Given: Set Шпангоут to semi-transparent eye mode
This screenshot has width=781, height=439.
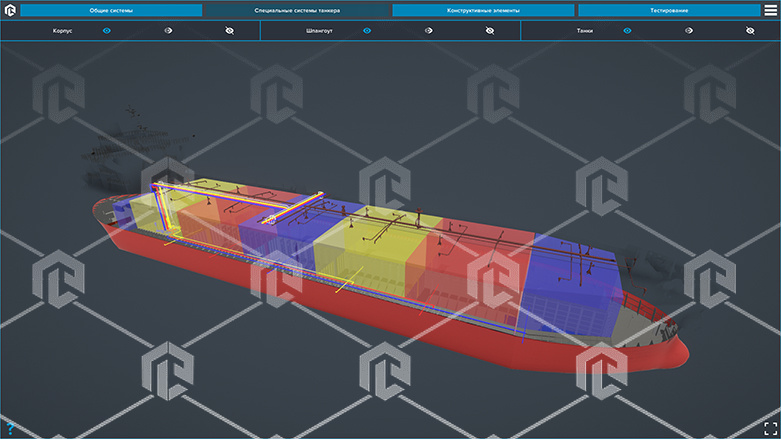Looking at the screenshot, I should [429, 31].
